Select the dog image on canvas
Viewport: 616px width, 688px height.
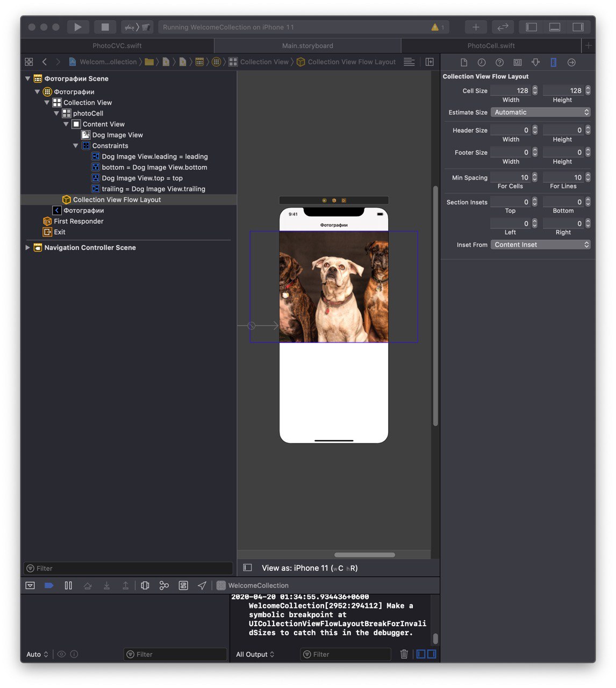[334, 287]
